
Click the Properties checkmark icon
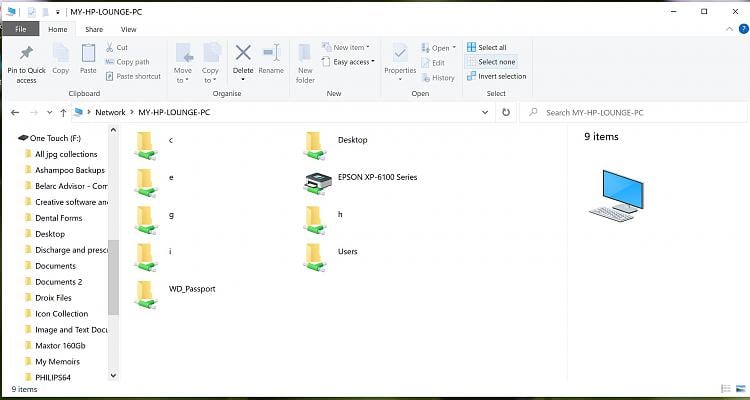coord(400,53)
